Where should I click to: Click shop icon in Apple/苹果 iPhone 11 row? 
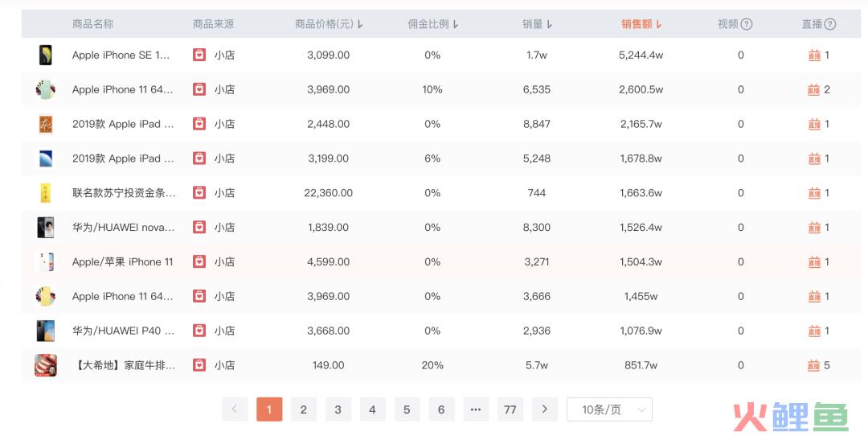pos(199,261)
